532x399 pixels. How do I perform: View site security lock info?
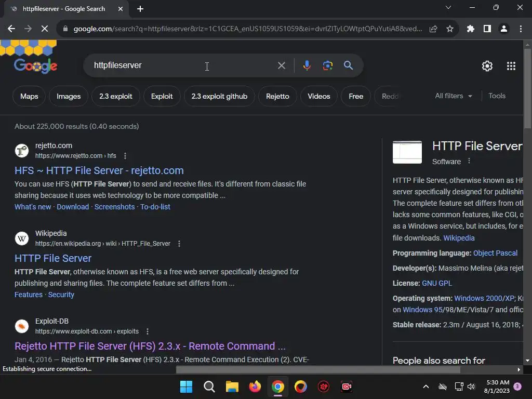coord(65,29)
